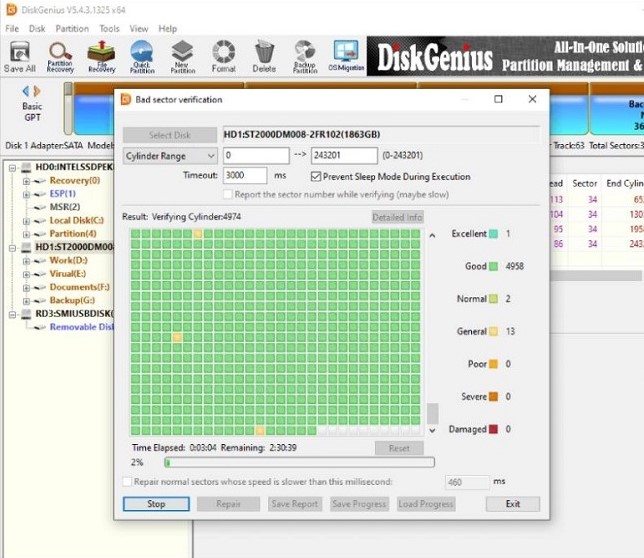This screenshot has width=644, height=558.
Task: Click the Save All toolbar icon
Action: coord(19,57)
